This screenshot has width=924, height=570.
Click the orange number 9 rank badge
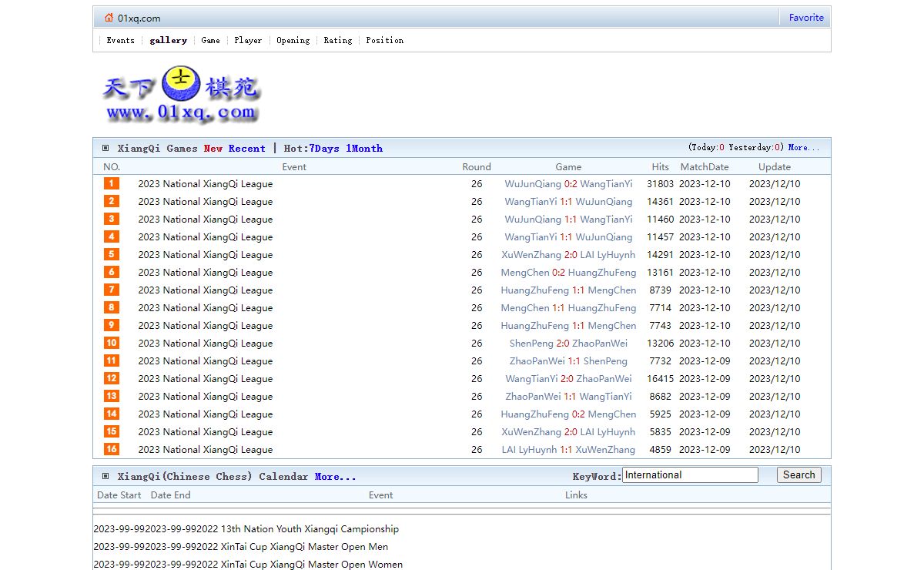tap(112, 325)
